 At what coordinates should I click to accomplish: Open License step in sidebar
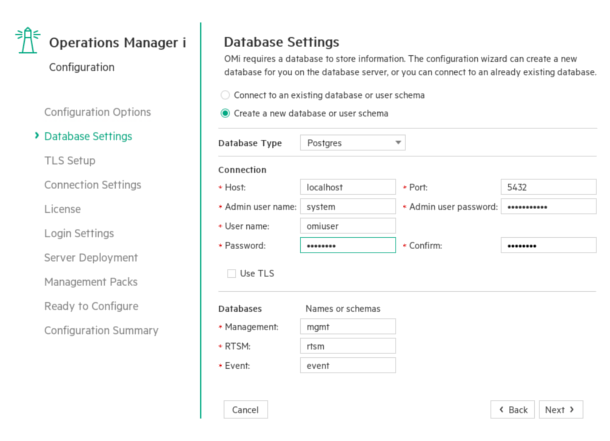click(62, 209)
